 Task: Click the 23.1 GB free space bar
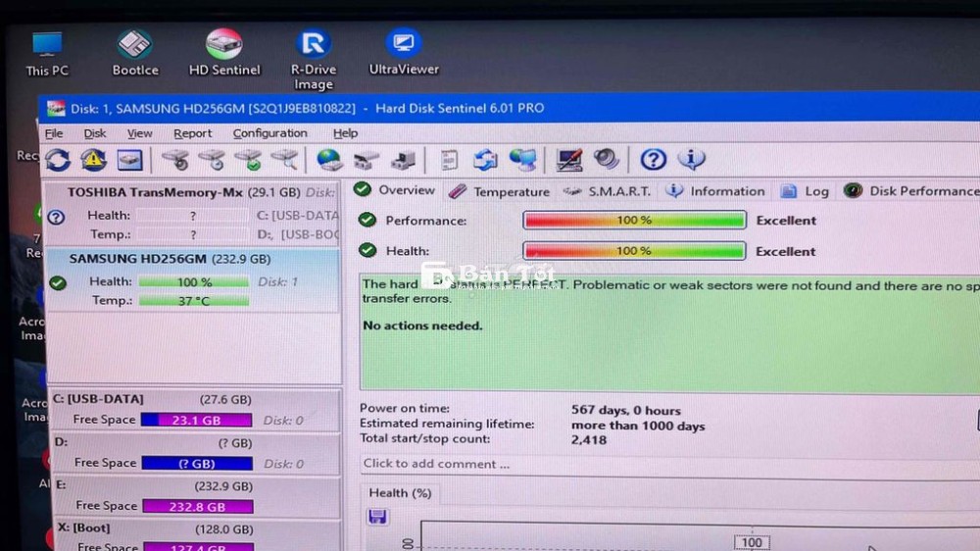point(196,421)
